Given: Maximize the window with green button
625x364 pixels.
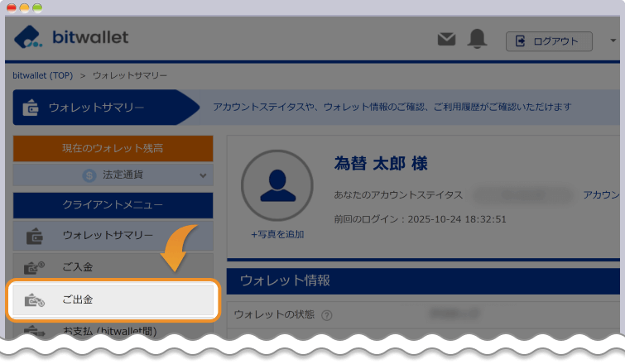Looking at the screenshot, I should [x=37, y=8].
